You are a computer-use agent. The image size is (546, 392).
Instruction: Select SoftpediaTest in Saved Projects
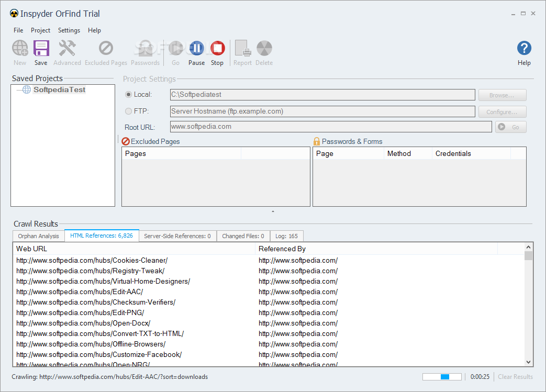(59, 90)
